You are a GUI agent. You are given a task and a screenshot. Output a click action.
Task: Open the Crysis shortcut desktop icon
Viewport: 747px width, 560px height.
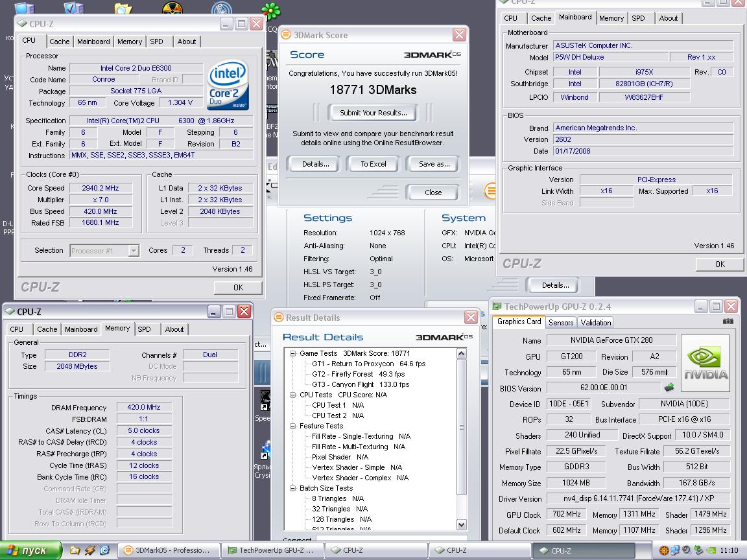(265, 450)
